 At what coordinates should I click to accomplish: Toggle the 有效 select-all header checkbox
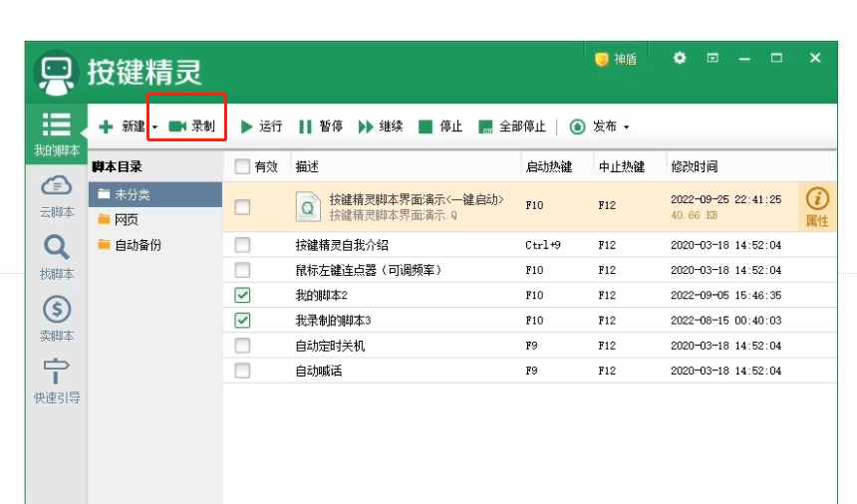[242, 166]
